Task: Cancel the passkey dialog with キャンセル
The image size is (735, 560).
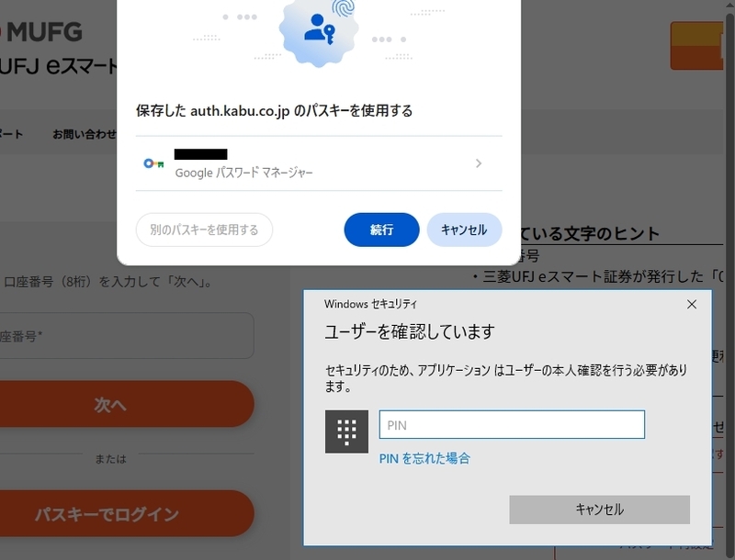Action: [464, 230]
